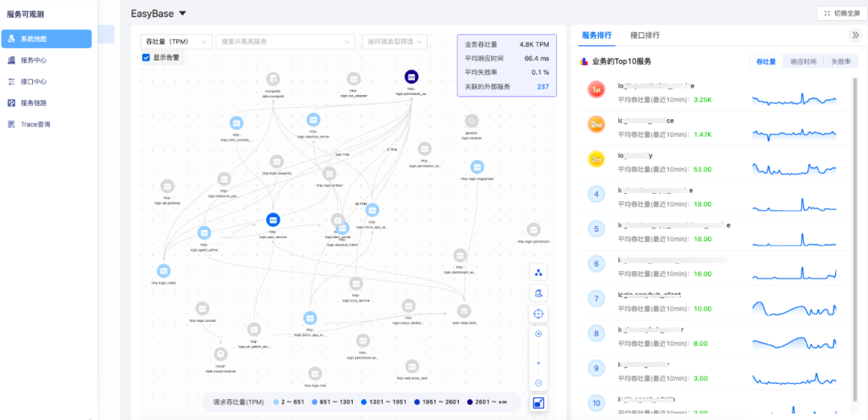Select the logic.dashboard_se node
The height and width of the screenshot is (420, 868).
click(460, 255)
